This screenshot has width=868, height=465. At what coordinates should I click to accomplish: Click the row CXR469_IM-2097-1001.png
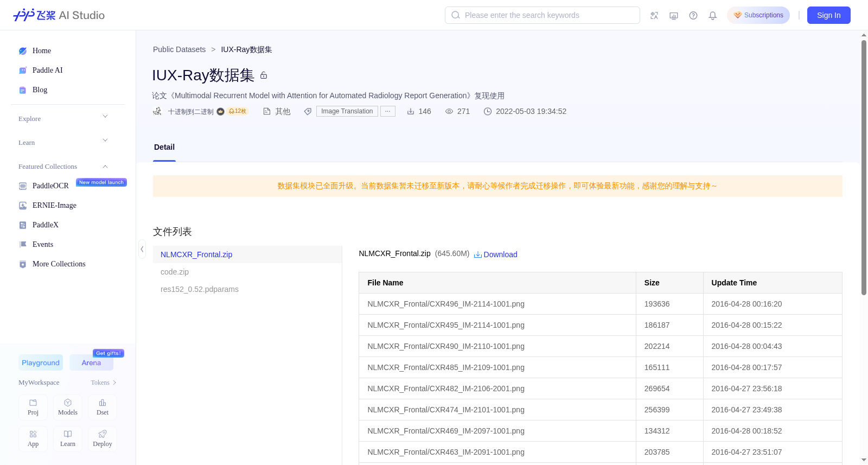(x=601, y=431)
